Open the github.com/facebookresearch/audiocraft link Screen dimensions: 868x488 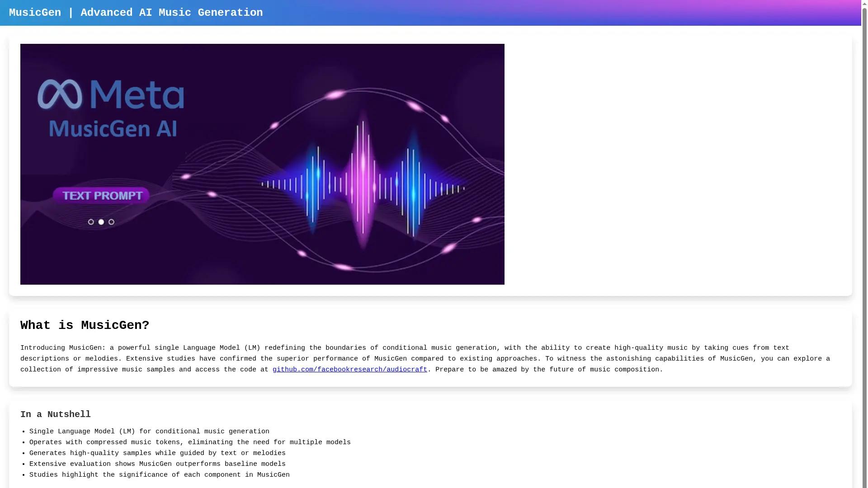coord(350,370)
